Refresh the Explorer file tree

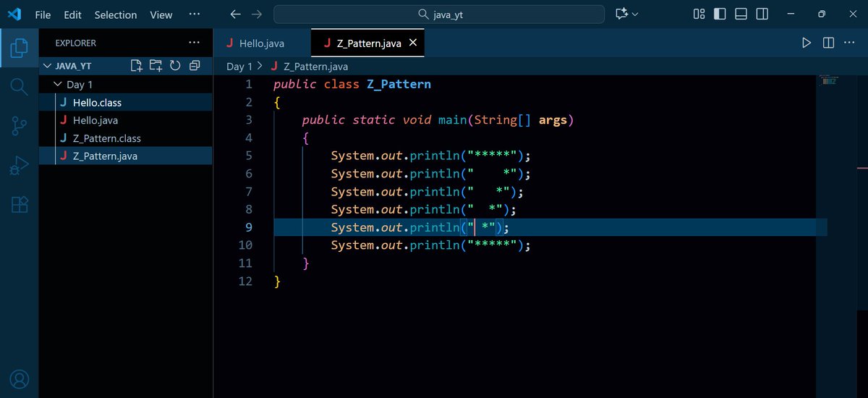175,66
